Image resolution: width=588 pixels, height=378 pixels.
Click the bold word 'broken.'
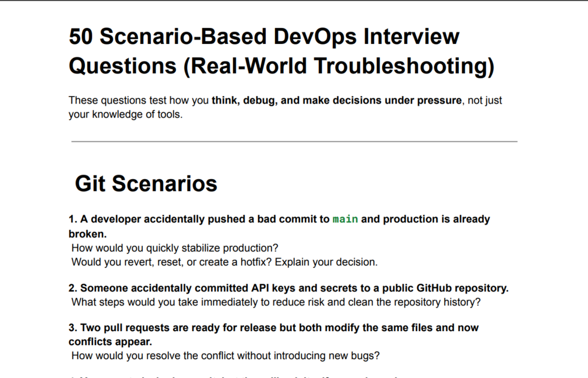pyautogui.click(x=88, y=234)
